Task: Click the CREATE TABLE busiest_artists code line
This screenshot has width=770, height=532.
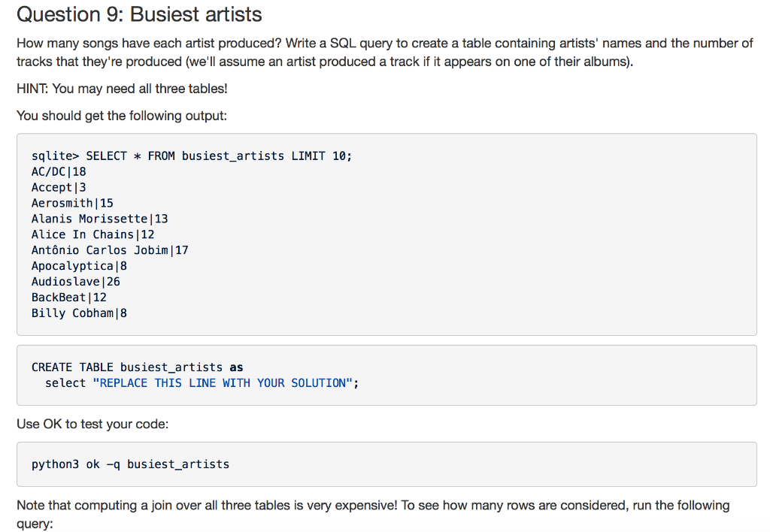Action: 137,367
